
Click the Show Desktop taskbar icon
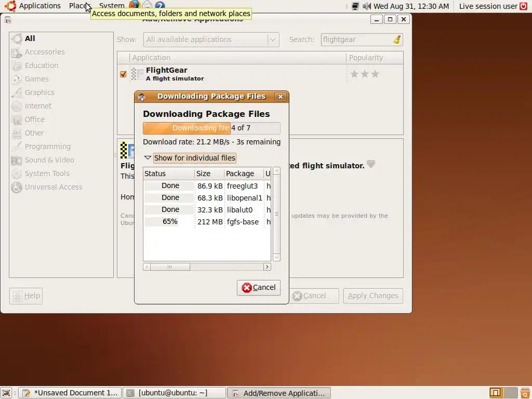coord(6,393)
